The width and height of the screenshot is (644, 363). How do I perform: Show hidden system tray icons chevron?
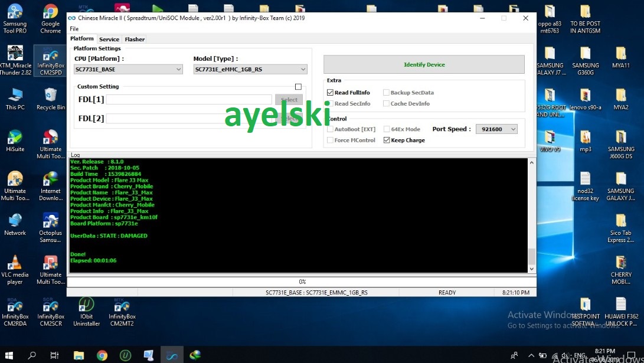[x=531, y=355]
